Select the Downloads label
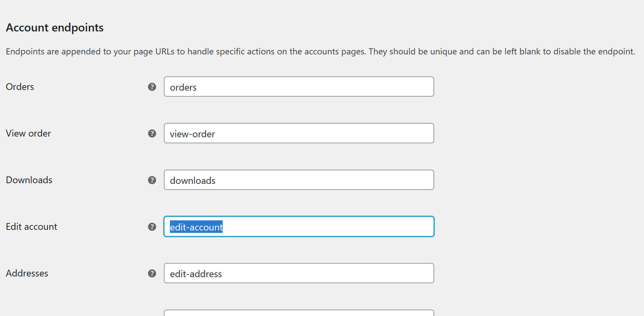This screenshot has height=316, width=644. coord(29,180)
